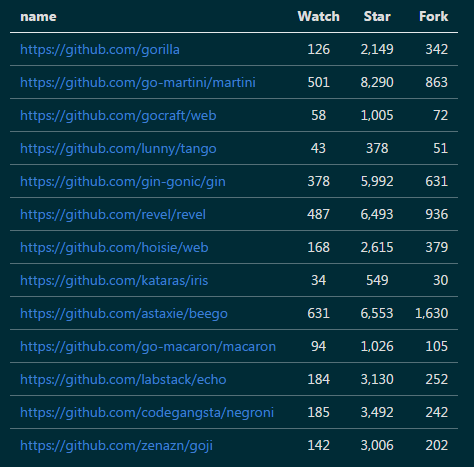Open the gin-gonic/gin link

(123, 182)
